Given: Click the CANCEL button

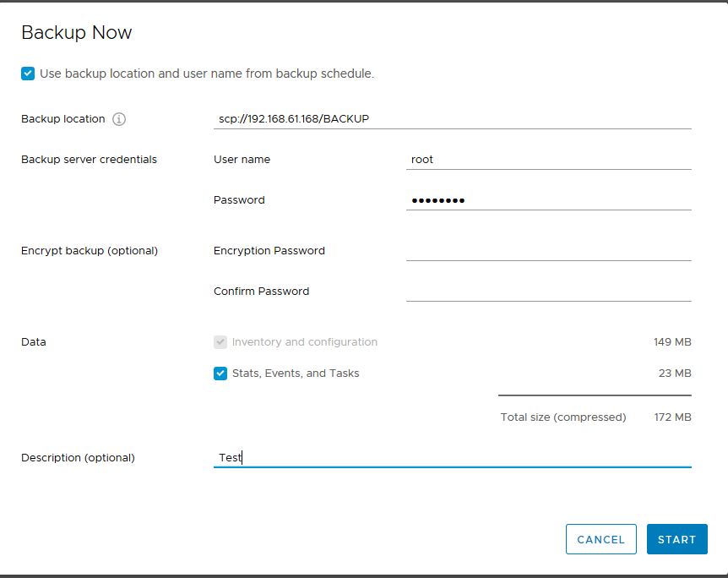Looking at the screenshot, I should click(600, 539).
